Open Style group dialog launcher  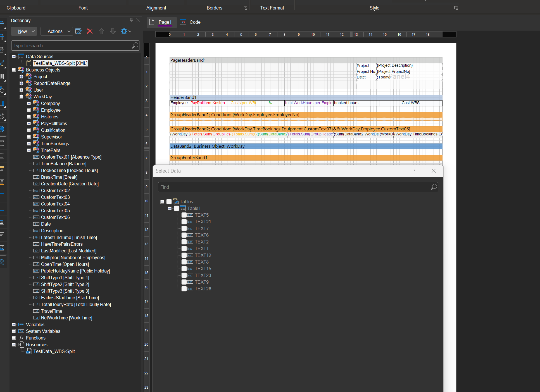point(456,8)
